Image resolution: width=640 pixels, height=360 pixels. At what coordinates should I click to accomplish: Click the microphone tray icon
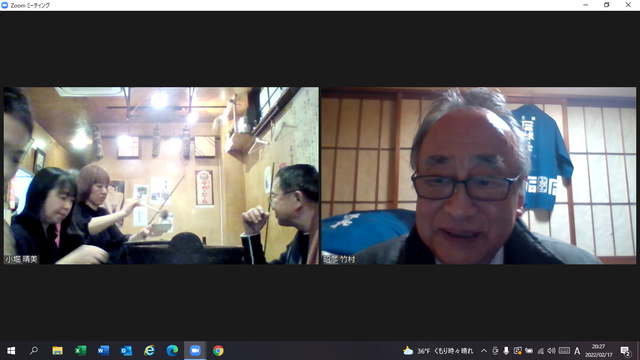click(506, 351)
